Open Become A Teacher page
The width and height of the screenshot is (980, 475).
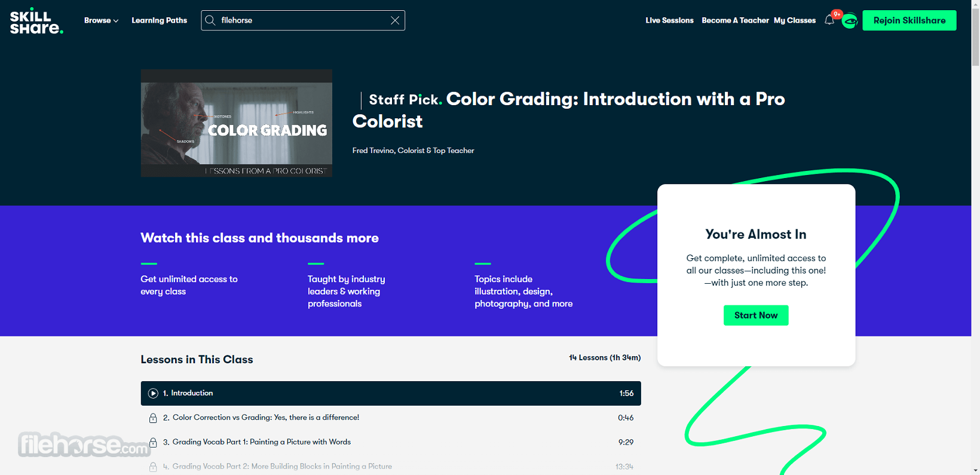click(735, 20)
